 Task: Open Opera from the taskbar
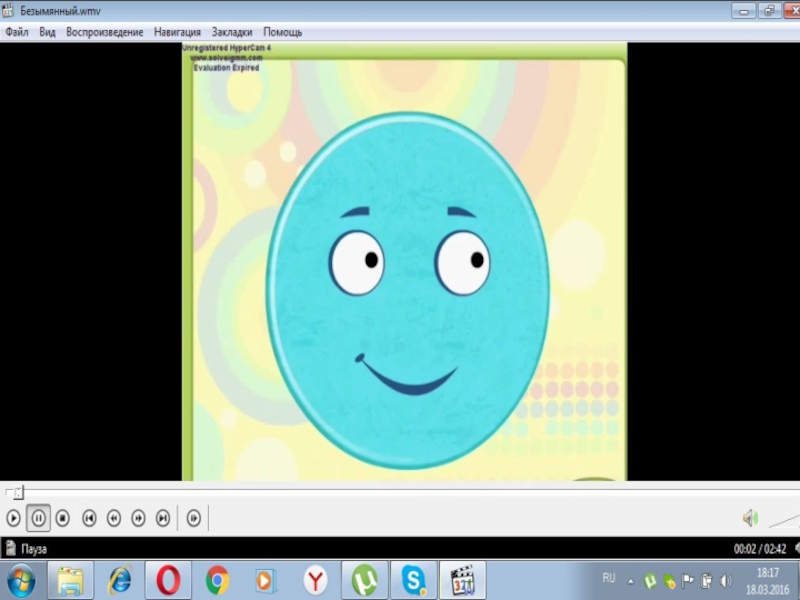(x=168, y=580)
